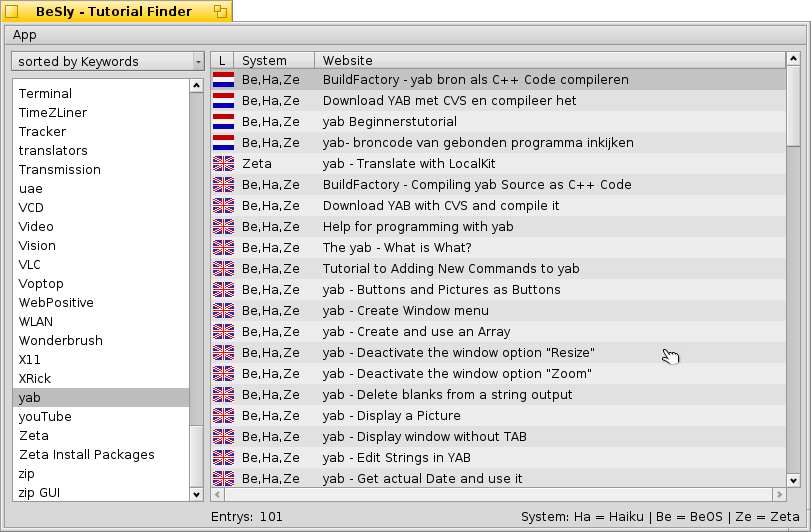Click the UK flag beside 'Download YAB with CVS and compile it'

tap(223, 205)
